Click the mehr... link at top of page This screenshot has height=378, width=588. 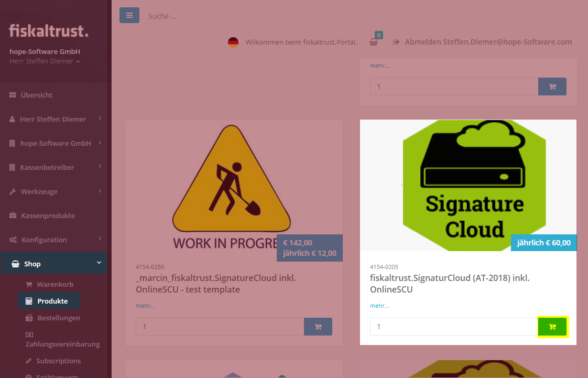tap(379, 66)
